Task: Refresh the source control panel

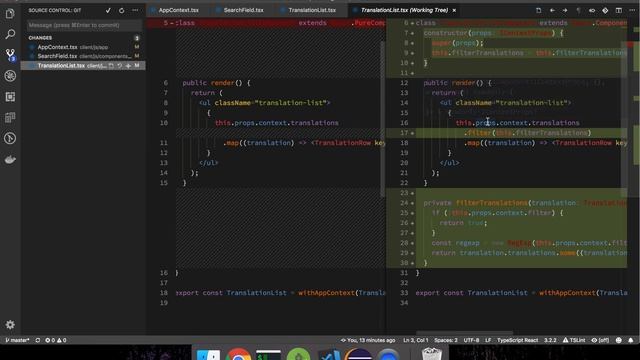Action: tap(122, 10)
